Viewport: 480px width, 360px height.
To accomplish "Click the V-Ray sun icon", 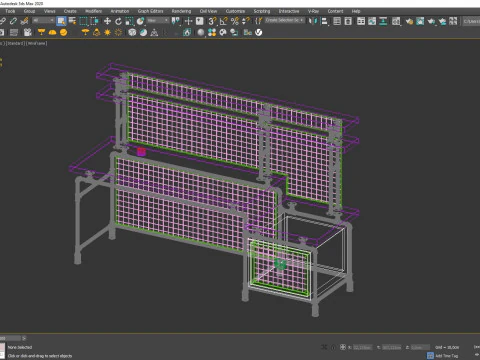I will pyautogui.click(x=107, y=32).
